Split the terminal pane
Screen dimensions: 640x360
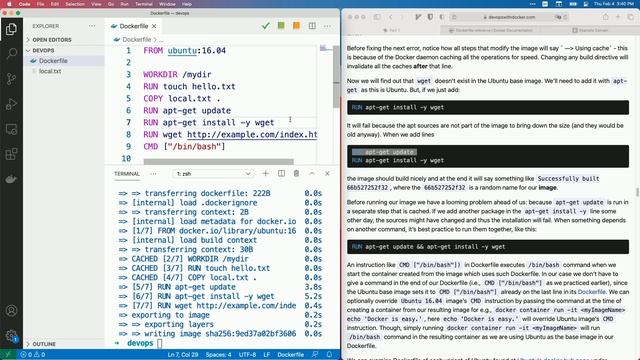(x=281, y=173)
